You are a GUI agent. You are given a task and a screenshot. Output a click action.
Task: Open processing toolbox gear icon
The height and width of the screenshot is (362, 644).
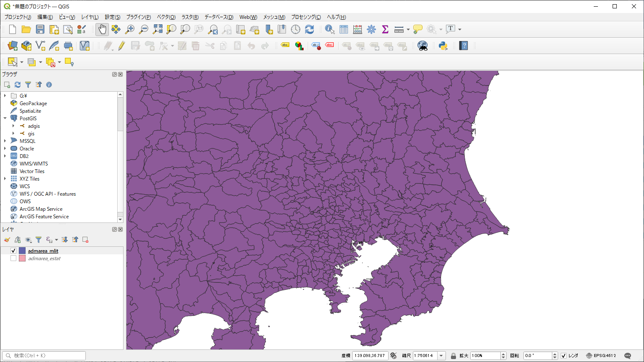coord(371,29)
